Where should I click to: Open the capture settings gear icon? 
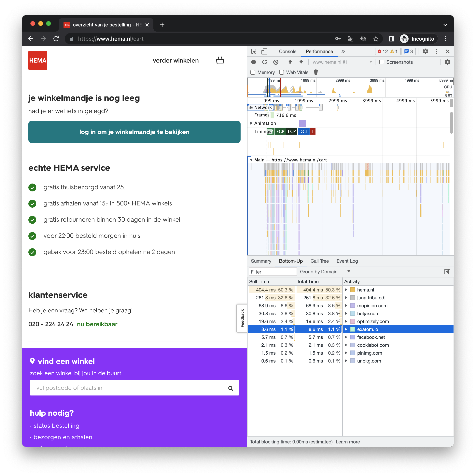(447, 62)
